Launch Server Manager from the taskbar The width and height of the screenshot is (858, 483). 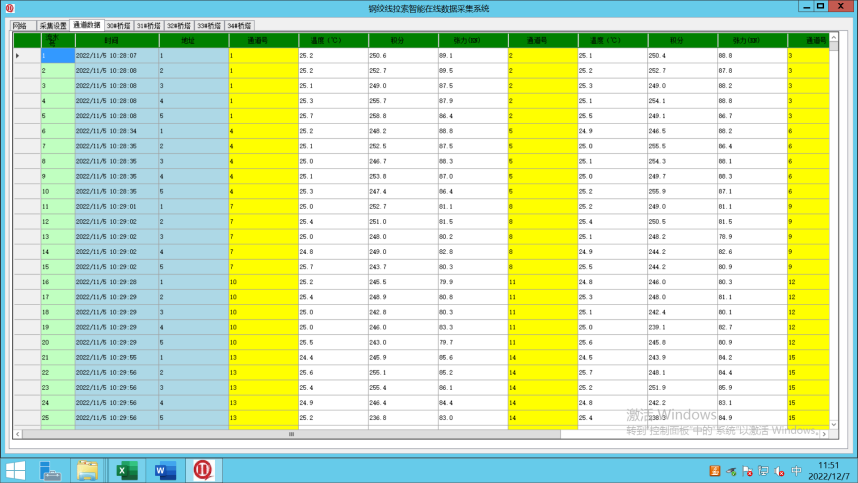coord(52,469)
